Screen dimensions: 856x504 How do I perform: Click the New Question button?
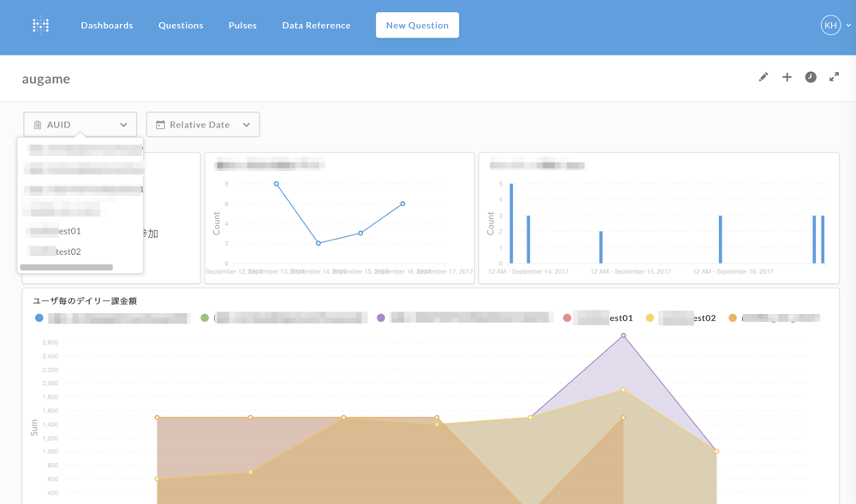coord(417,25)
